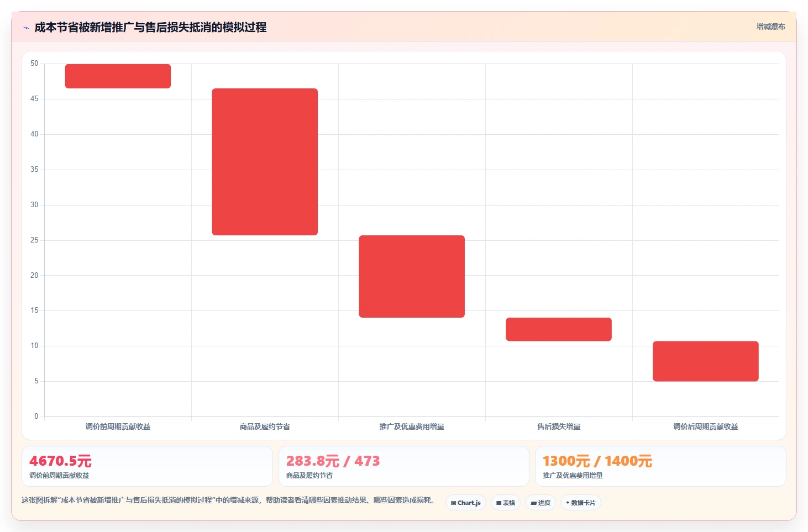Image resolution: width=808 pixels, height=532 pixels.
Task: Open the Chart.js tag pill
Action: pyautogui.click(x=466, y=503)
